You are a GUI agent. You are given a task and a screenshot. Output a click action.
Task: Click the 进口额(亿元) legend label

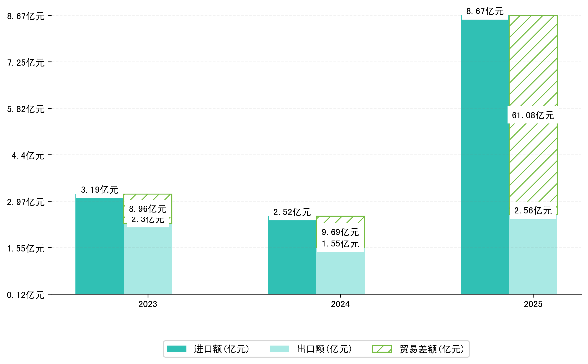coord(221,349)
